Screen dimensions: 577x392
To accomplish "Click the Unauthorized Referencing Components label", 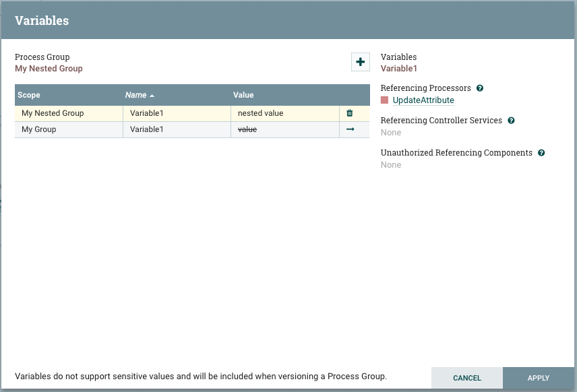I will (x=456, y=153).
